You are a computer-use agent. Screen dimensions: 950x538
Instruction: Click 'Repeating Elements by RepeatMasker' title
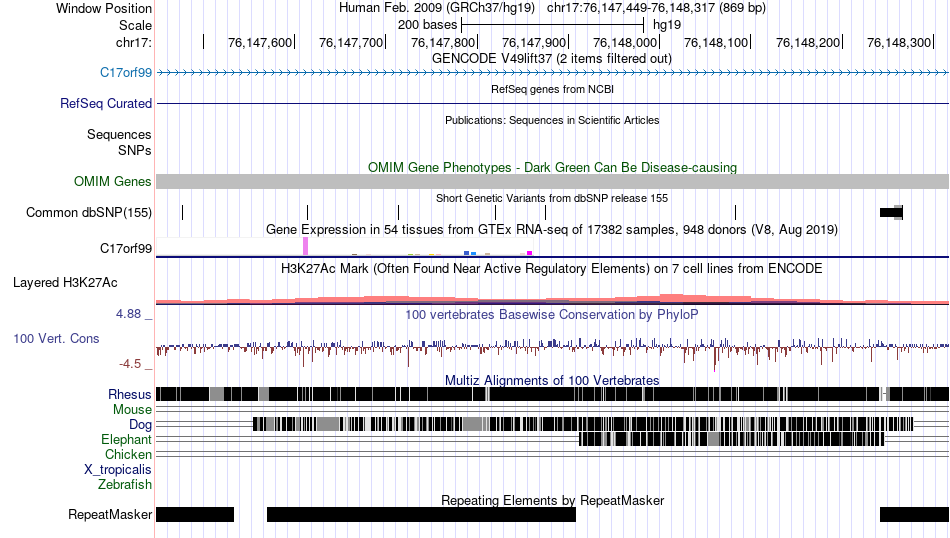(x=552, y=500)
